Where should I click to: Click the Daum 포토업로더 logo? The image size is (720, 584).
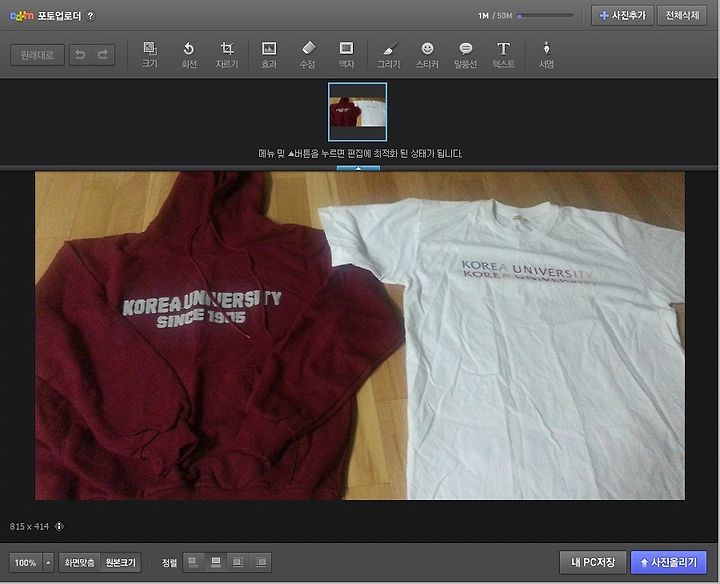[45, 16]
